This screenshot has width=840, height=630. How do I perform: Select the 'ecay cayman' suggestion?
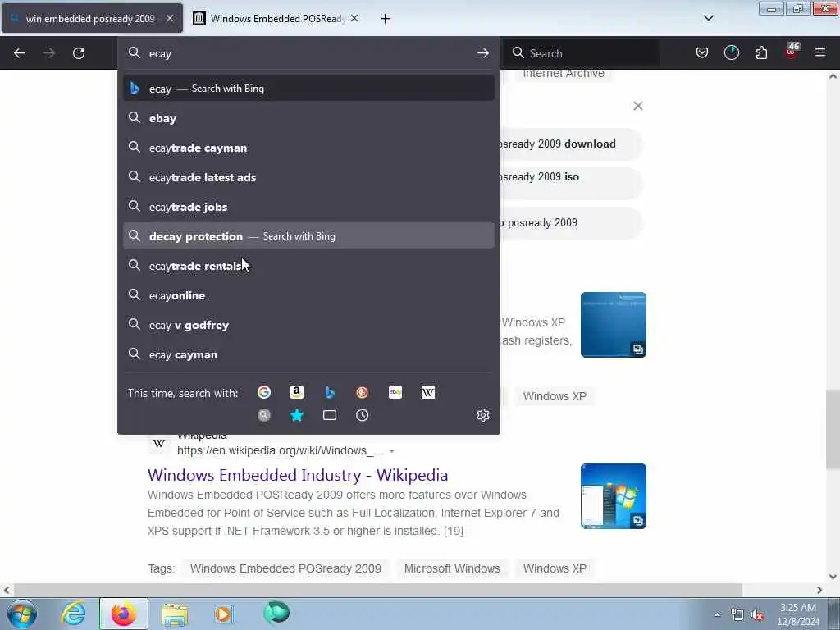308,354
